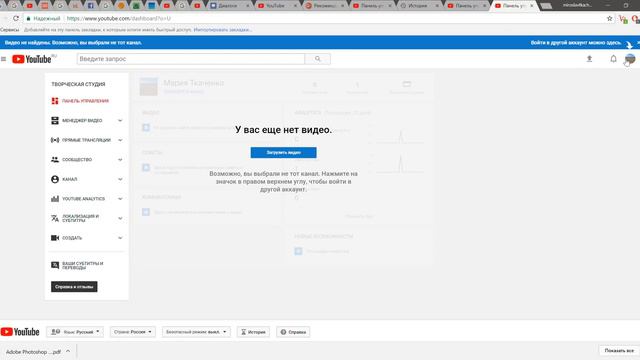Open Сервисы in bookmarks bar

(9, 30)
